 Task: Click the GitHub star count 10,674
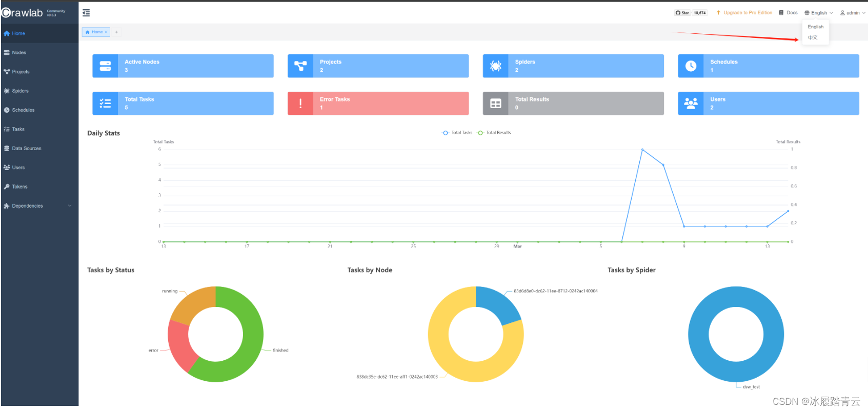(700, 13)
